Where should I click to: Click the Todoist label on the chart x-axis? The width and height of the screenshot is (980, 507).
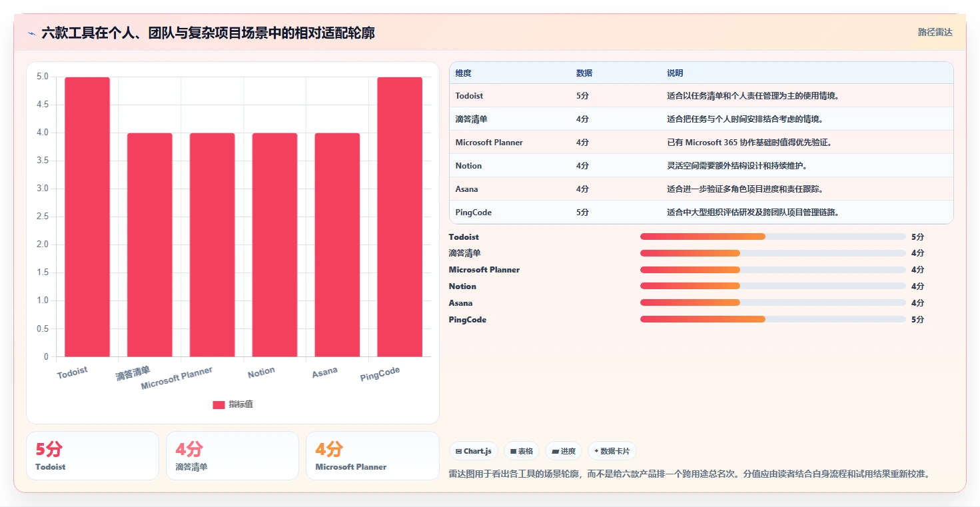72,372
